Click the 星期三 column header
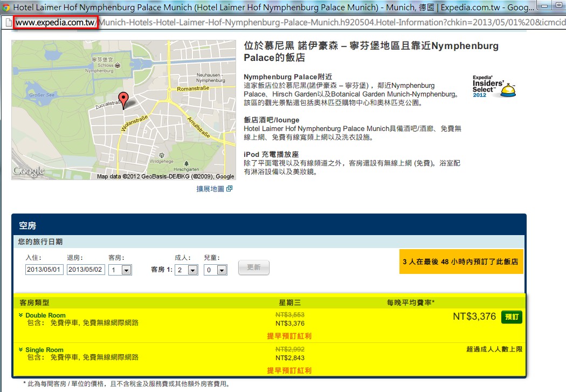 pyautogui.click(x=290, y=302)
